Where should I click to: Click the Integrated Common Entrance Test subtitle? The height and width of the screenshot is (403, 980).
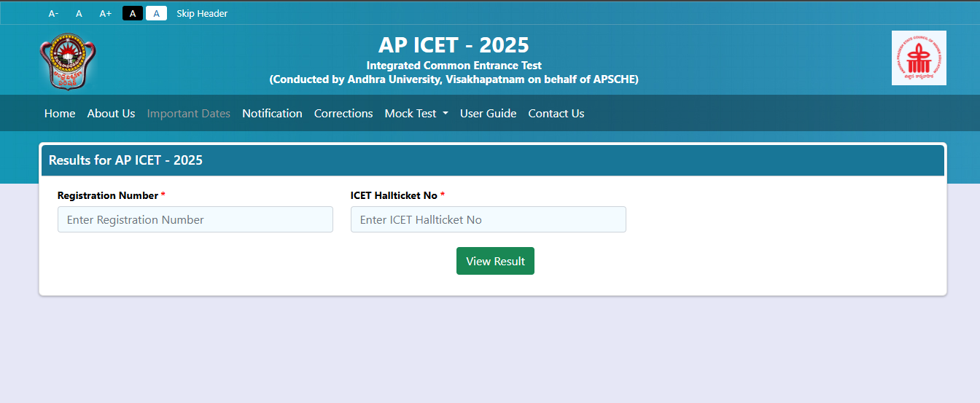pyautogui.click(x=454, y=66)
